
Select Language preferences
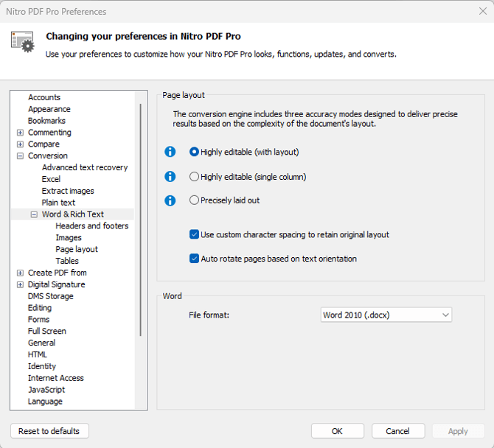pos(45,402)
